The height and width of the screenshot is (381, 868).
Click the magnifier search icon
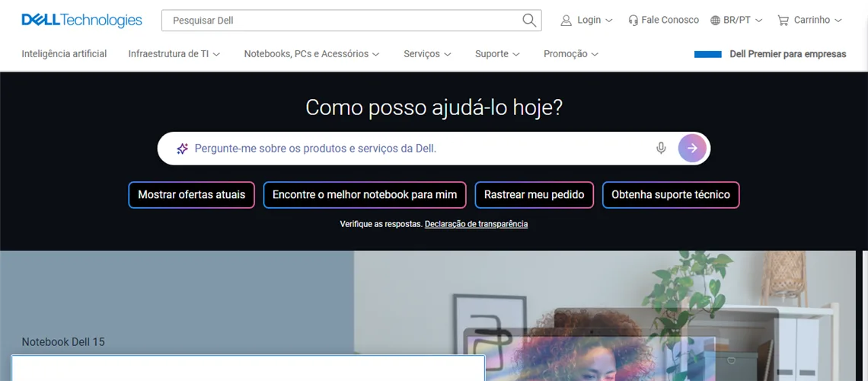click(529, 21)
